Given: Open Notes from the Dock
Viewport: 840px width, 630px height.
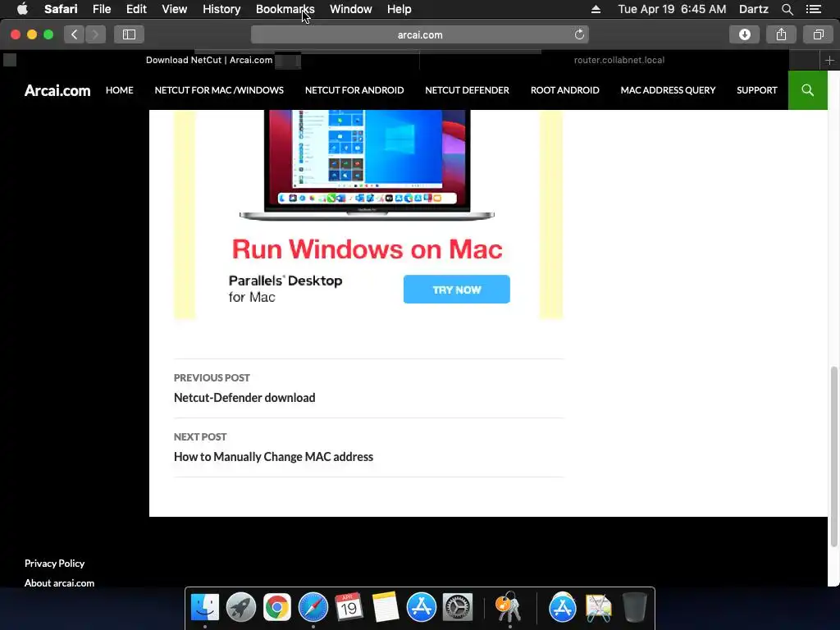Looking at the screenshot, I should (386, 607).
